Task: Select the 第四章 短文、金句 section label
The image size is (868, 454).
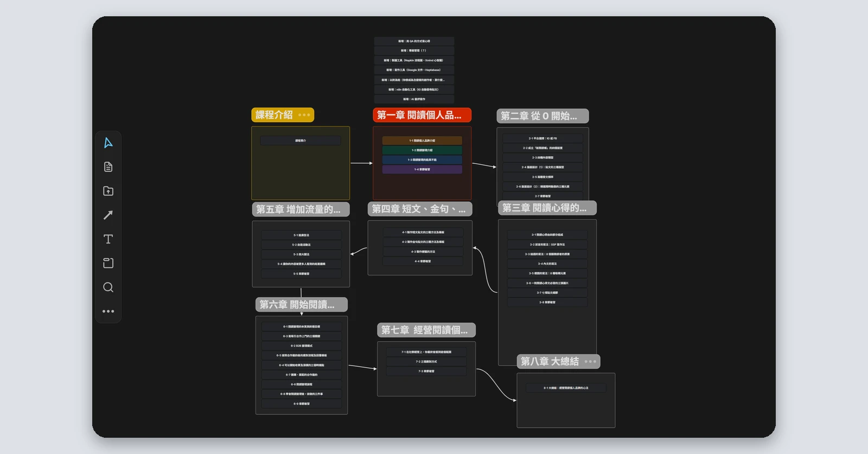Action: point(420,209)
